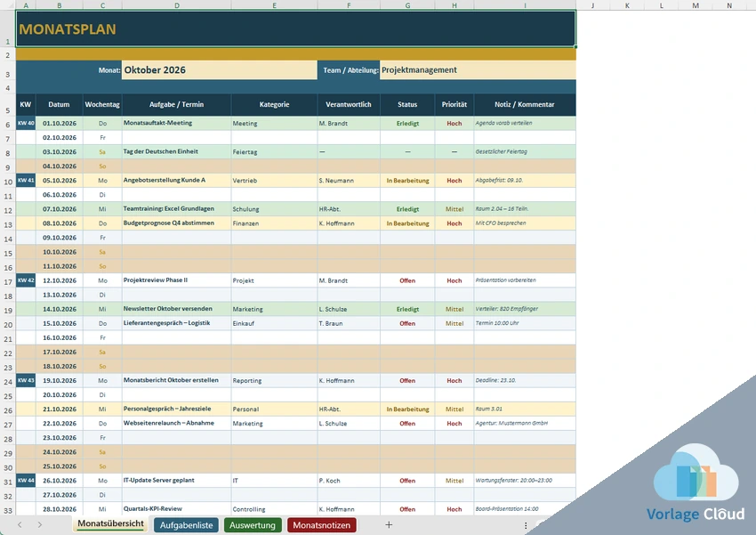Select the Reporting category cell
The image size is (756, 535).
coord(274,380)
